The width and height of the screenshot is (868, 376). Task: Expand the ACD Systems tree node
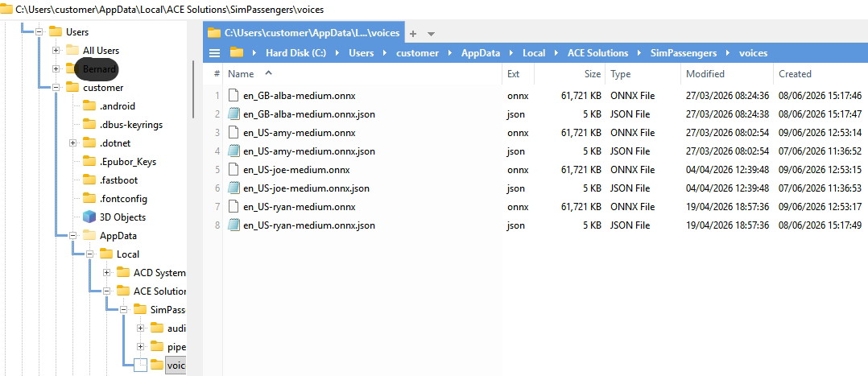click(x=107, y=273)
